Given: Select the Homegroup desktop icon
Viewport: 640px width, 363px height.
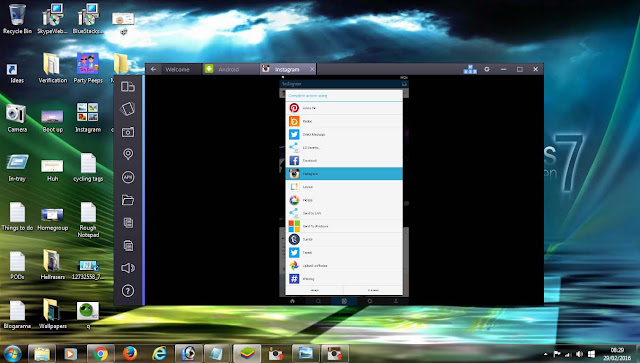Looking at the screenshot, I should click(x=52, y=218).
